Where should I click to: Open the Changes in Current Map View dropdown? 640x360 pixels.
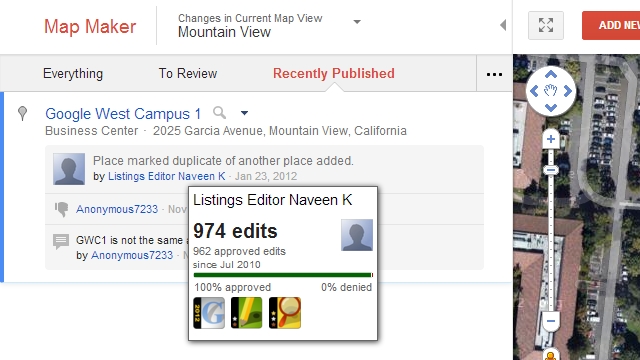(x=357, y=22)
